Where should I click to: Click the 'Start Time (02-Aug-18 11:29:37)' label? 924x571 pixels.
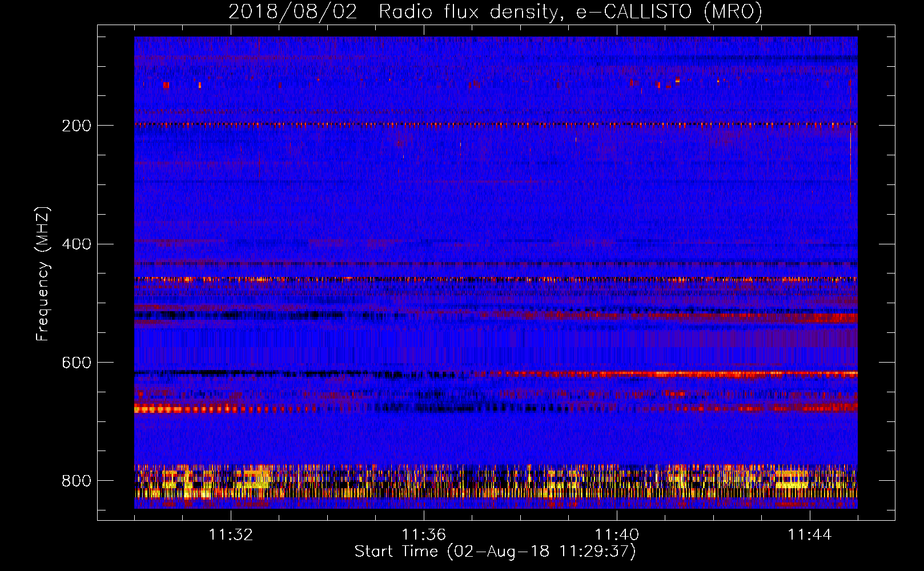click(x=495, y=552)
